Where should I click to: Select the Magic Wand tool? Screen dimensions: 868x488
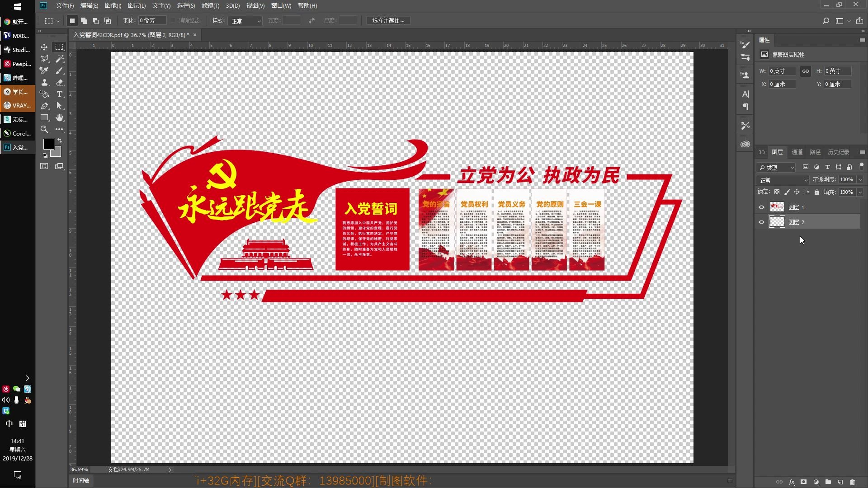tap(59, 59)
